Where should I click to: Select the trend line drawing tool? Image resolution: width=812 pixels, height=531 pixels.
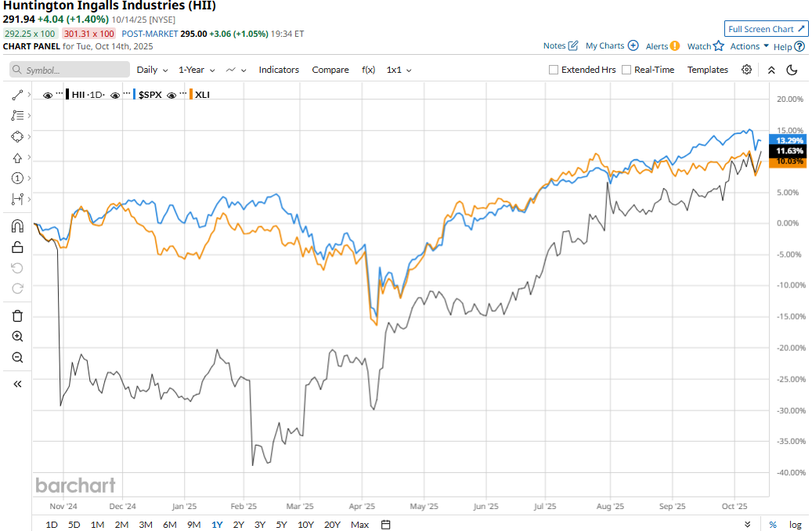(x=17, y=95)
